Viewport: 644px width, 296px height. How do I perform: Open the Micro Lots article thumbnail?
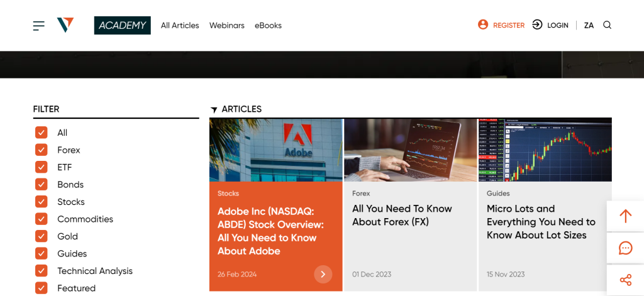545,150
